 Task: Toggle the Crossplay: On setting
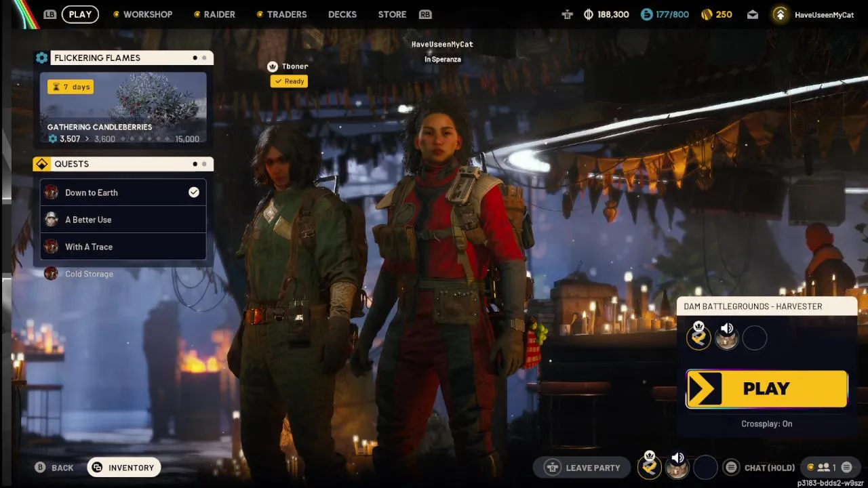767,424
